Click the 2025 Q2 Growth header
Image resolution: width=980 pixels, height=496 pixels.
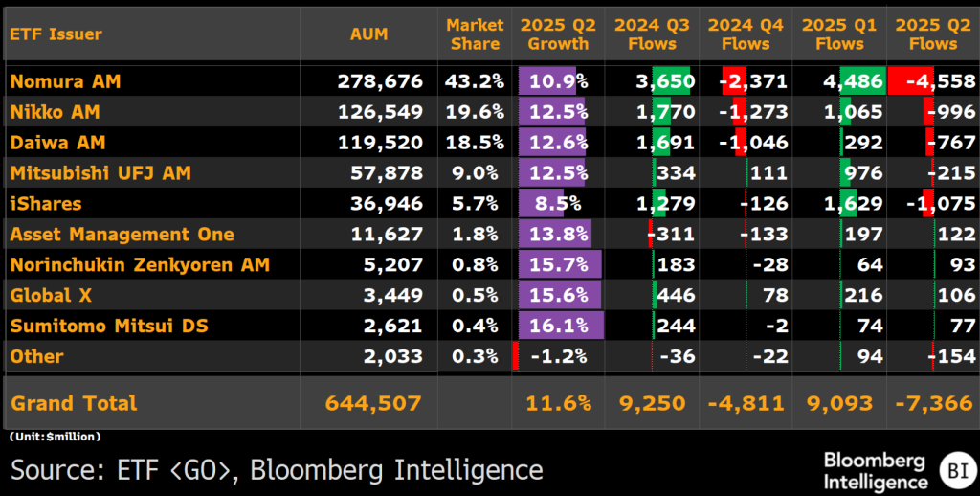click(x=558, y=34)
